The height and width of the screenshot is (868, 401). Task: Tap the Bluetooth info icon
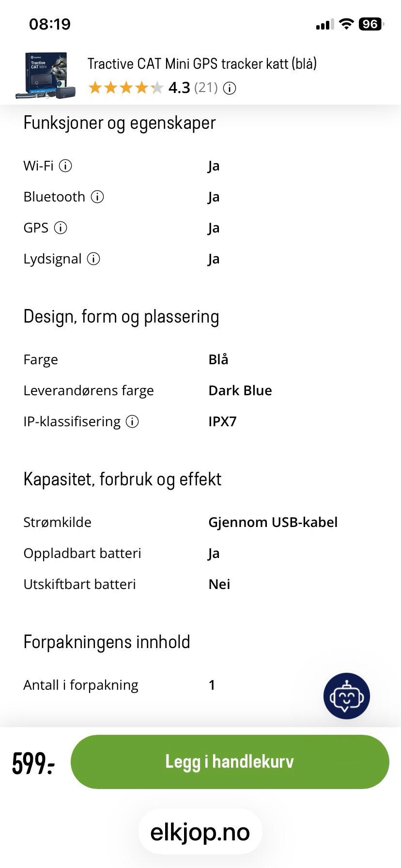click(x=97, y=197)
